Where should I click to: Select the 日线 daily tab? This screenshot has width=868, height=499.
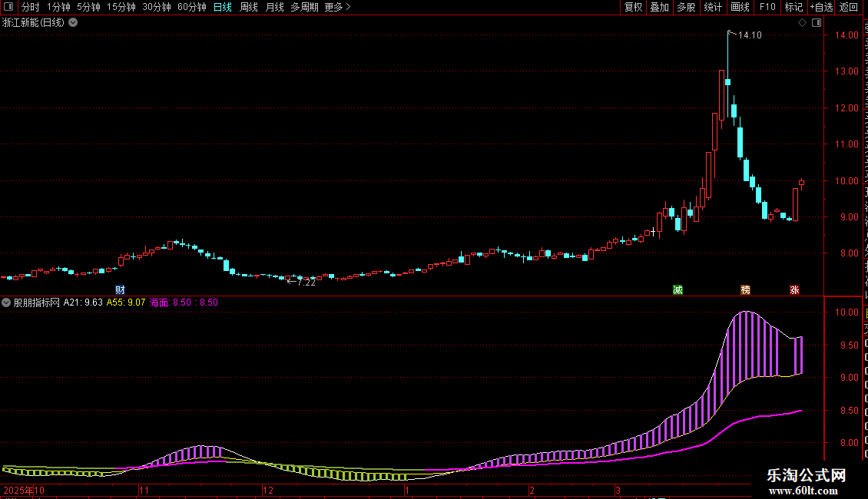click(223, 7)
